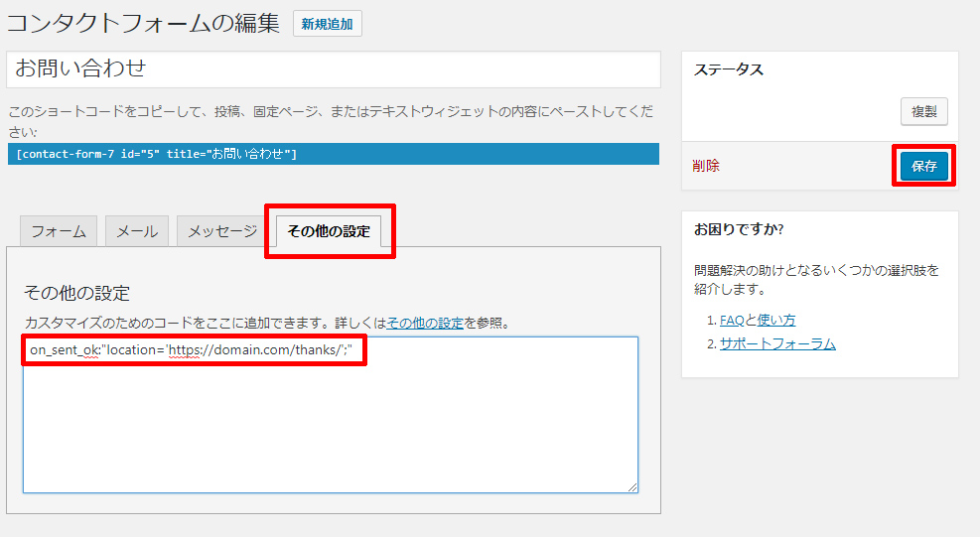Select the contact-form-7 shortcode box
Image resolution: width=980 pixels, height=537 pixels.
[x=334, y=154]
